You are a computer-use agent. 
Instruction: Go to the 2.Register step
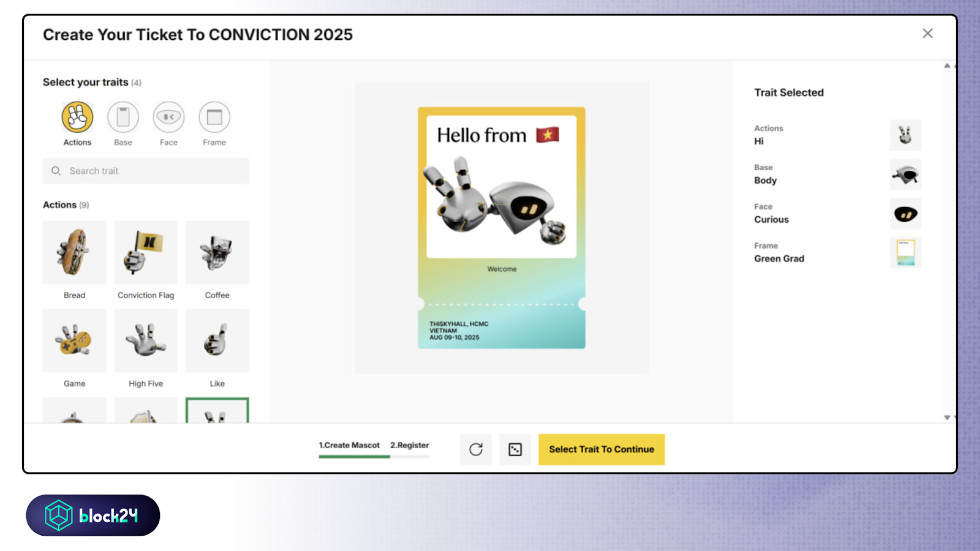(x=410, y=445)
